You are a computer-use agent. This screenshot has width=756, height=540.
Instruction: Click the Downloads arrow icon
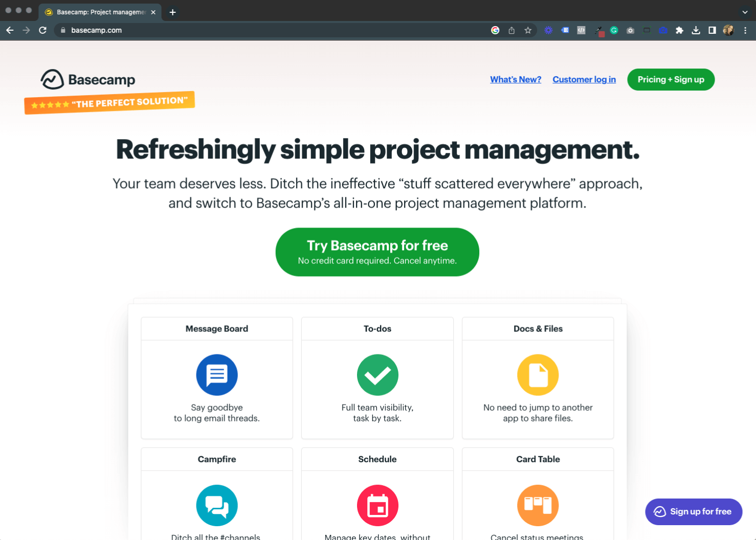pos(696,30)
